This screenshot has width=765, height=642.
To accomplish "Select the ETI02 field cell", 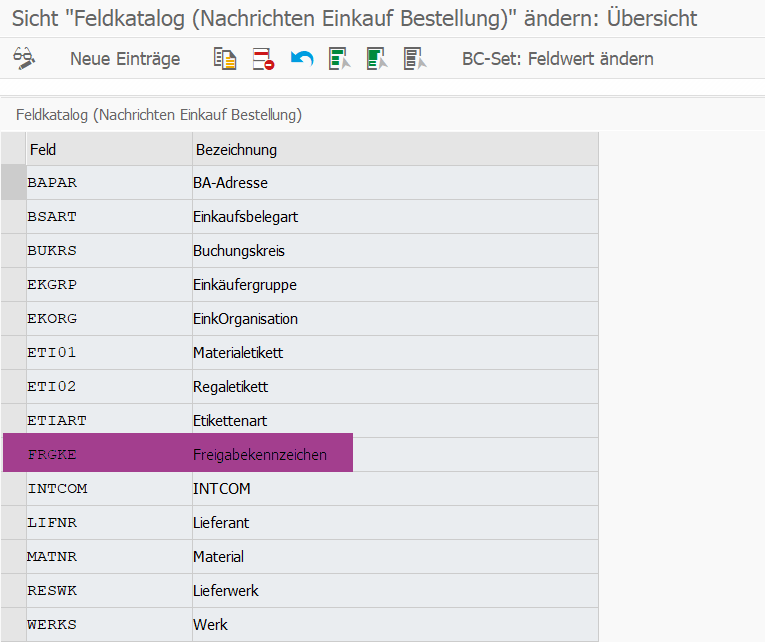I will [109, 386].
